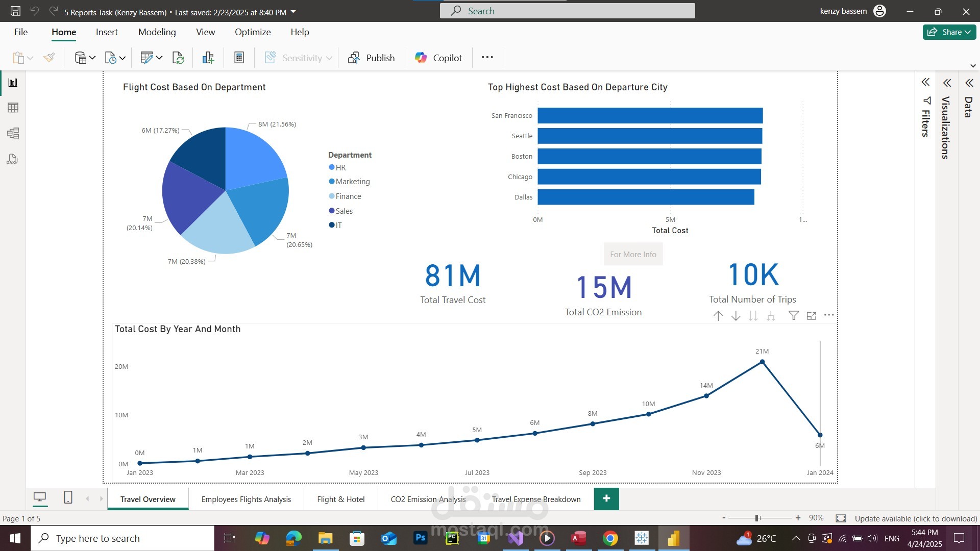Image resolution: width=980 pixels, height=551 pixels.
Task: Zoom out with the minus button
Action: pyautogui.click(x=724, y=518)
